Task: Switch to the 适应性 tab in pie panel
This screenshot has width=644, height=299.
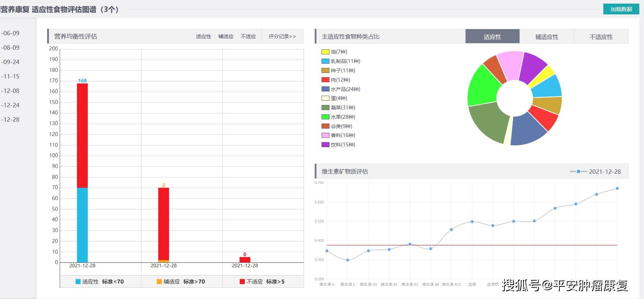Action: click(493, 36)
